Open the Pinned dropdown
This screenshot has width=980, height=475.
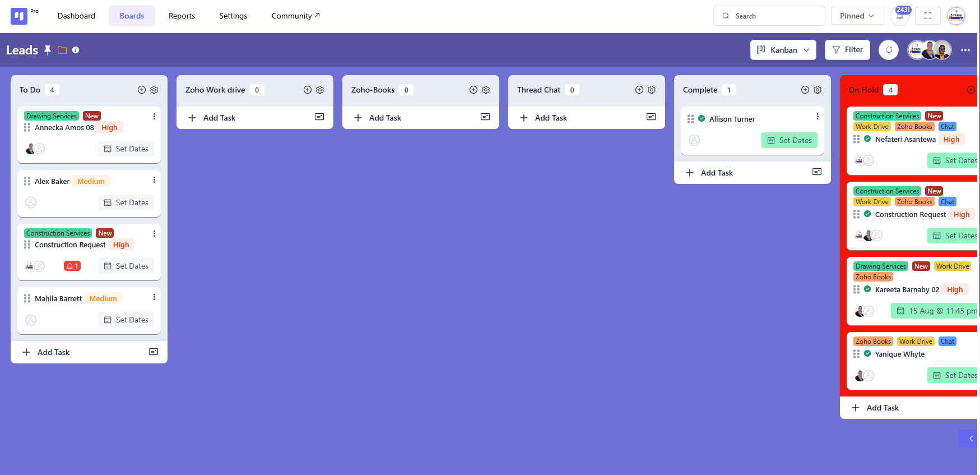857,16
